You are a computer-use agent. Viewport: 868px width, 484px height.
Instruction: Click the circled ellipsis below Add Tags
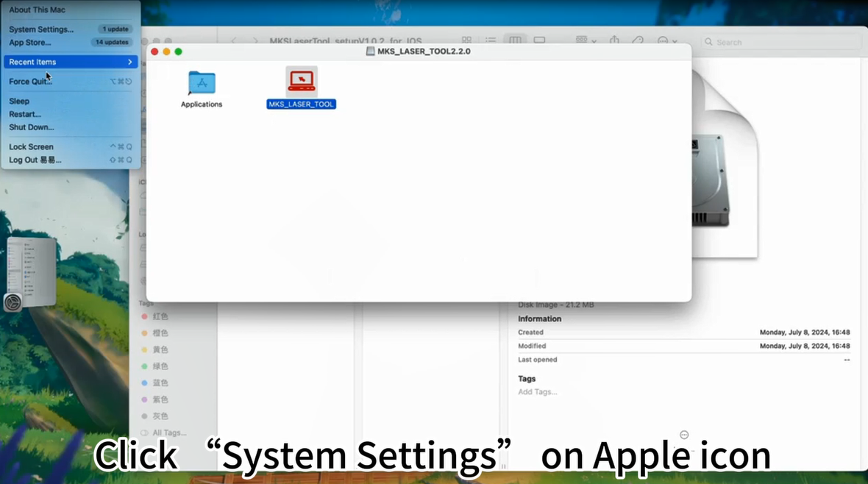[x=684, y=435]
